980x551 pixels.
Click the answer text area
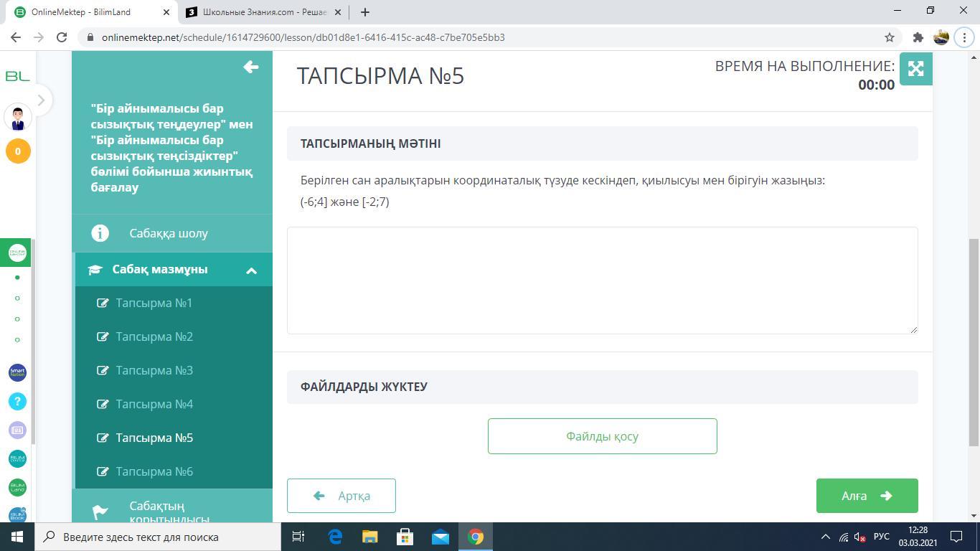pyautogui.click(x=602, y=281)
